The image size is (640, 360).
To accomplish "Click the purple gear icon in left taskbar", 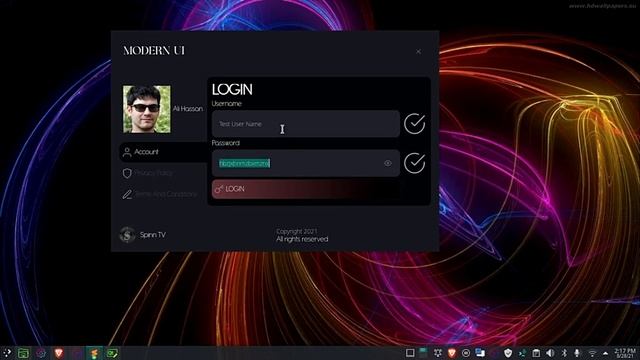I will click(41, 353).
